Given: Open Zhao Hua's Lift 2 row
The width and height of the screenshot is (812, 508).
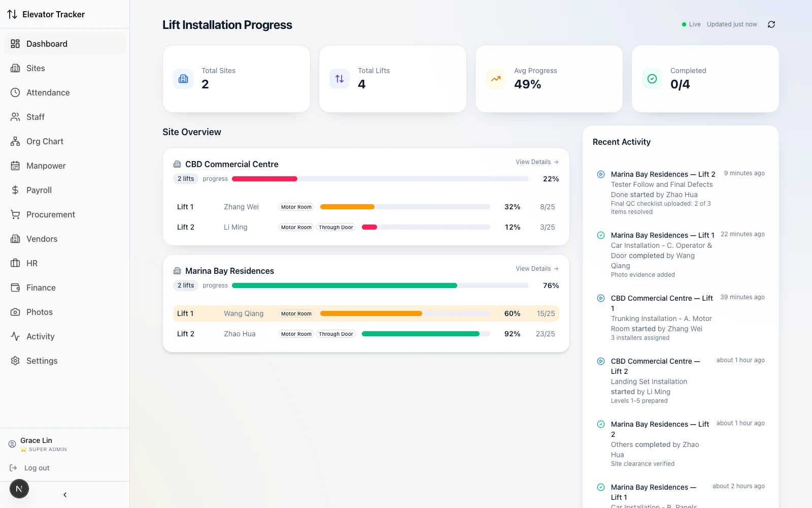Looking at the screenshot, I should [366, 334].
